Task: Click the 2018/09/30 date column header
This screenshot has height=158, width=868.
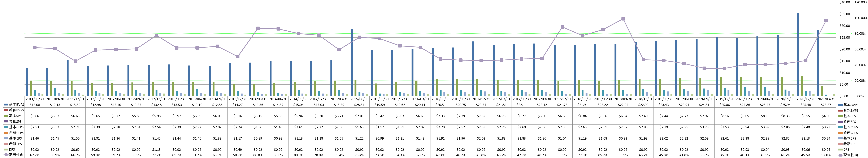Action: [x=623, y=99]
